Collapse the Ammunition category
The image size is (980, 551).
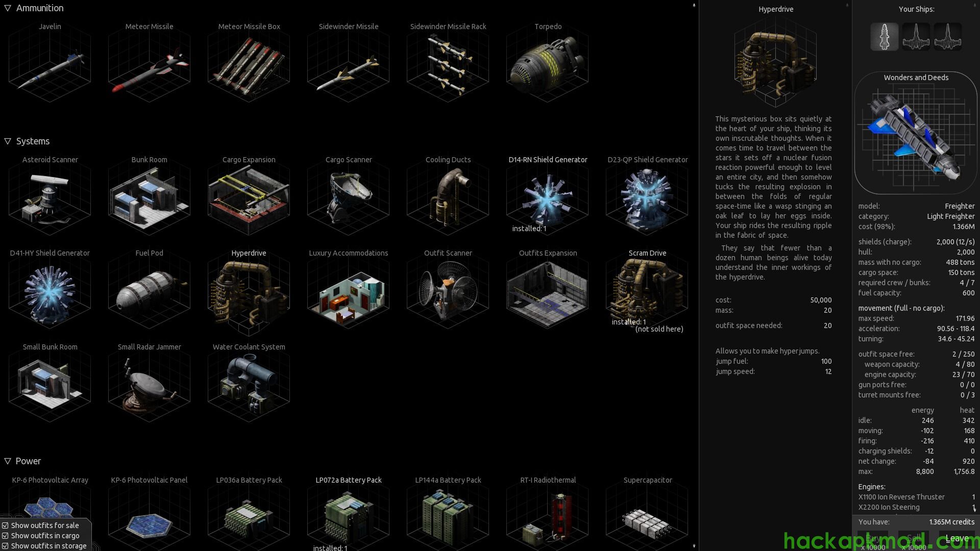(8, 8)
